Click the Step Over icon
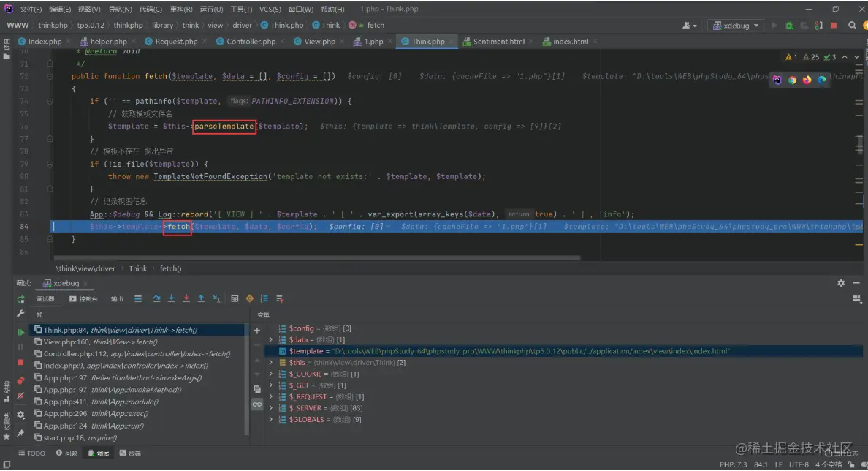The image size is (868, 471). 156,298
